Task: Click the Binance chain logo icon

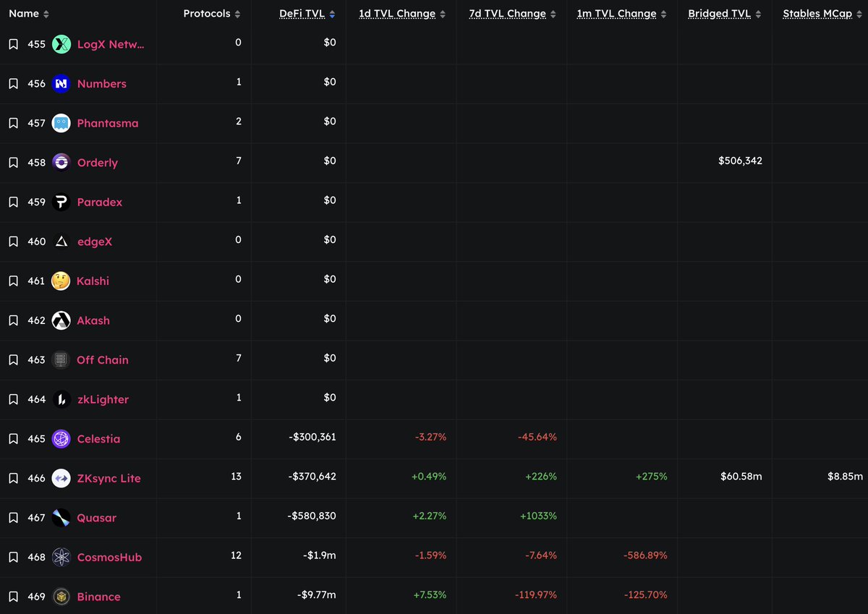Action: (61, 597)
